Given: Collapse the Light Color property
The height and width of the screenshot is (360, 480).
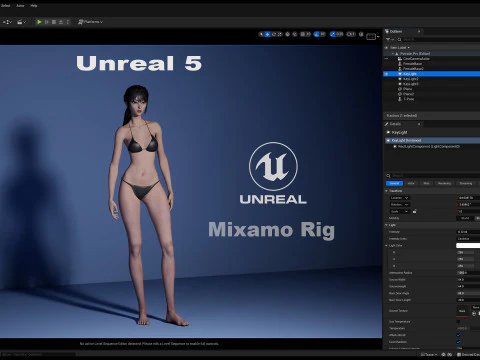Looking at the screenshot, I should (x=387, y=246).
